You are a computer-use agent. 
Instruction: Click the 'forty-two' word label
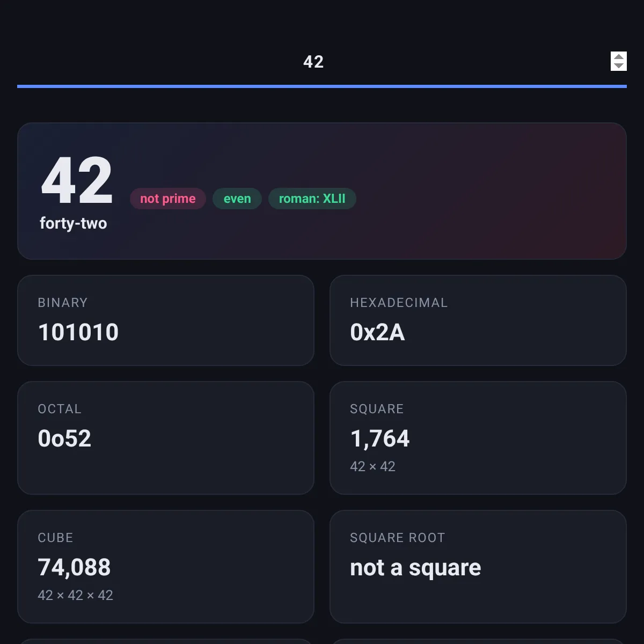tap(74, 223)
